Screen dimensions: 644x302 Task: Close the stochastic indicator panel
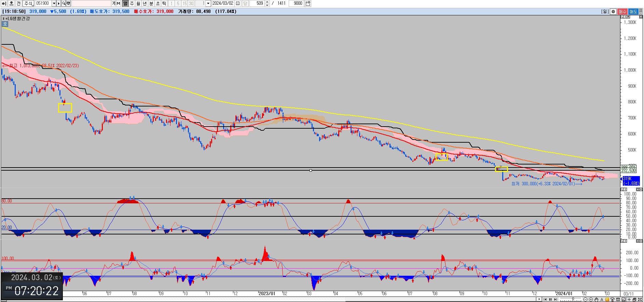tap(640, 189)
